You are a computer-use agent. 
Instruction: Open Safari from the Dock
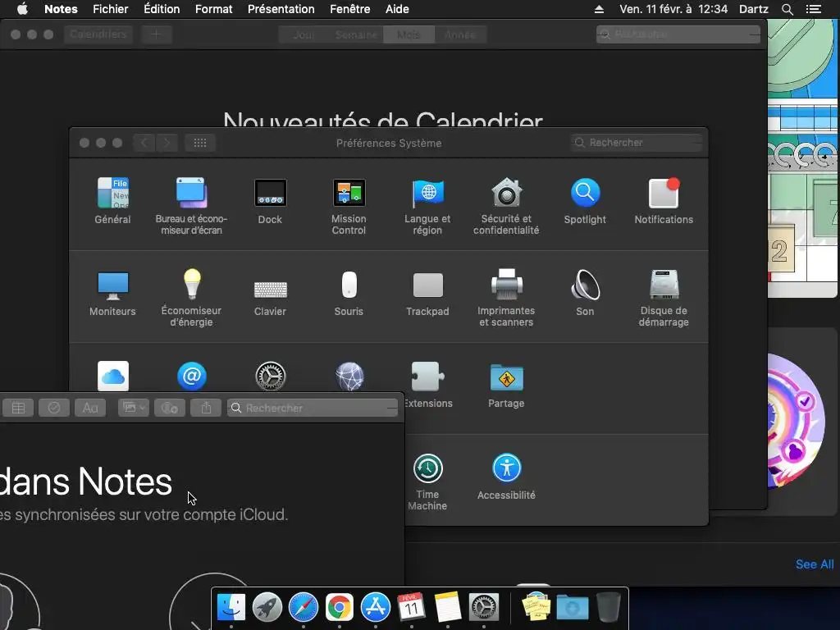coord(304,608)
